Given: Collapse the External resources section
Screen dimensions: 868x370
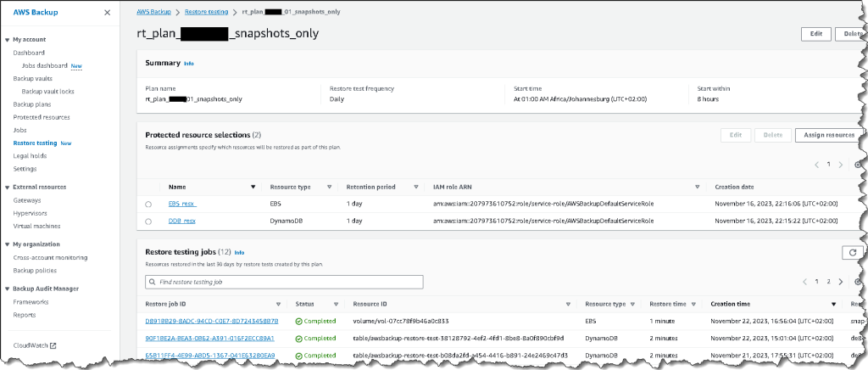Looking at the screenshot, I should pos(7,188).
